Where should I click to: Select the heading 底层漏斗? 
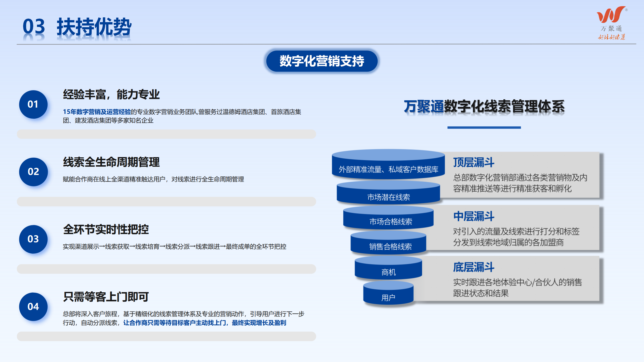point(474,267)
